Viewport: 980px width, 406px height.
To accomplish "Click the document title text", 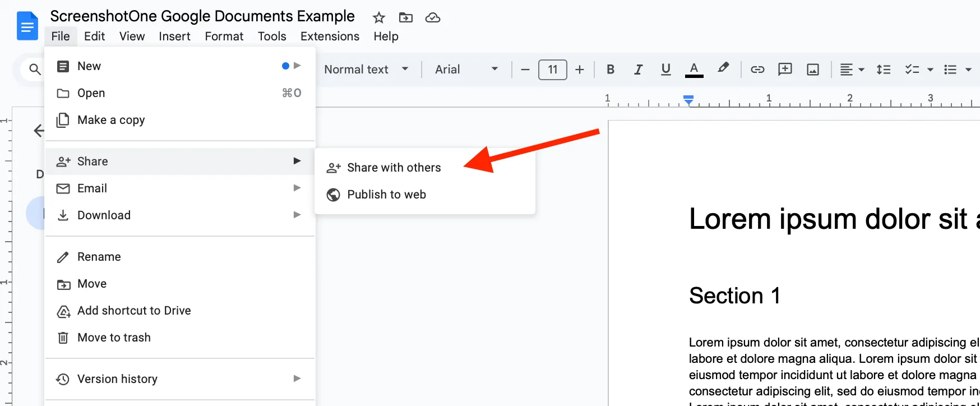I will click(202, 16).
